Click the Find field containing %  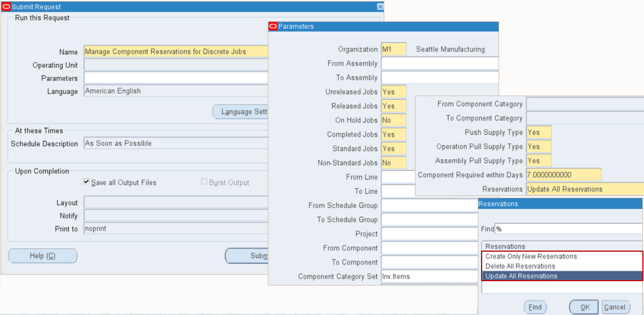(x=569, y=229)
